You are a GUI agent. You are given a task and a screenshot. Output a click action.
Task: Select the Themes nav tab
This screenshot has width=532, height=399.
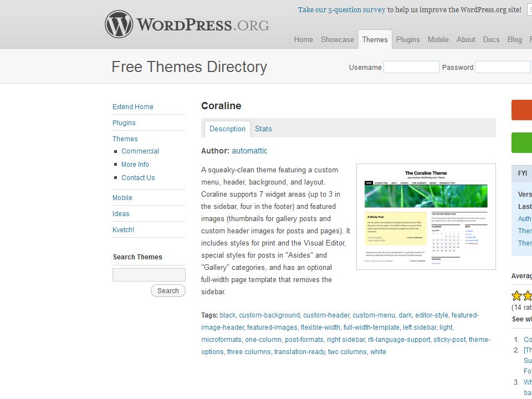[375, 39]
